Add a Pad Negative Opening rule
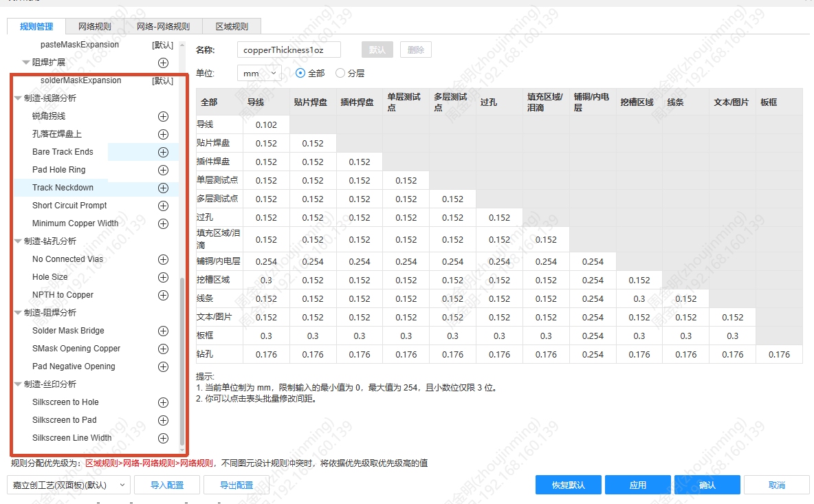This screenshot has height=504, width=814. (163, 367)
